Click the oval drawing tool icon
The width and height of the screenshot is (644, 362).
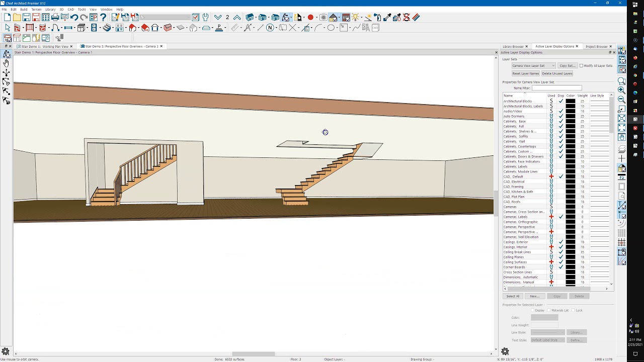point(331,28)
